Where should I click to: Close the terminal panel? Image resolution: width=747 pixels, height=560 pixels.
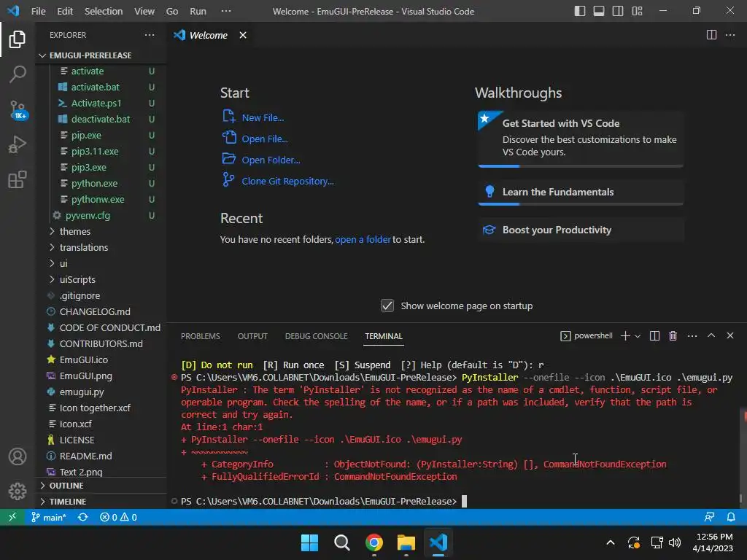click(x=729, y=335)
